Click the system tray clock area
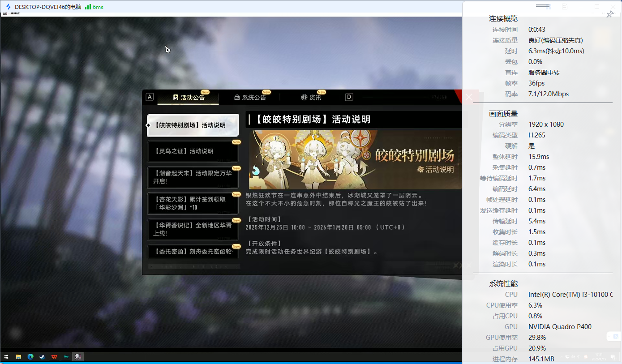Screen dimensions: 622x364 coord(599,356)
